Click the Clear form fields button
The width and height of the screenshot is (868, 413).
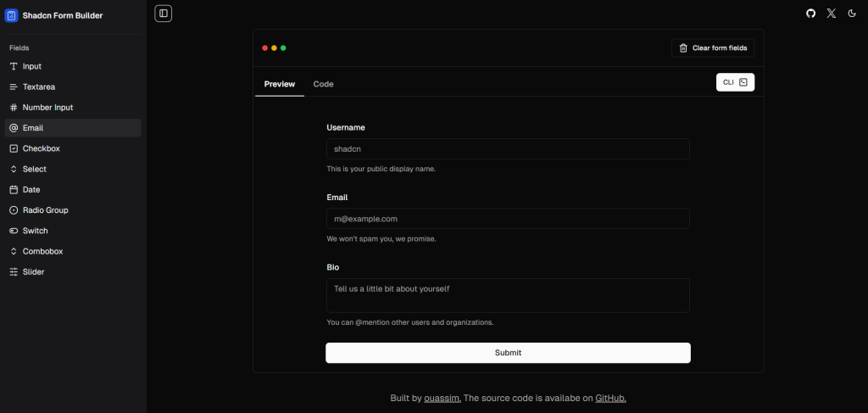[x=713, y=48]
